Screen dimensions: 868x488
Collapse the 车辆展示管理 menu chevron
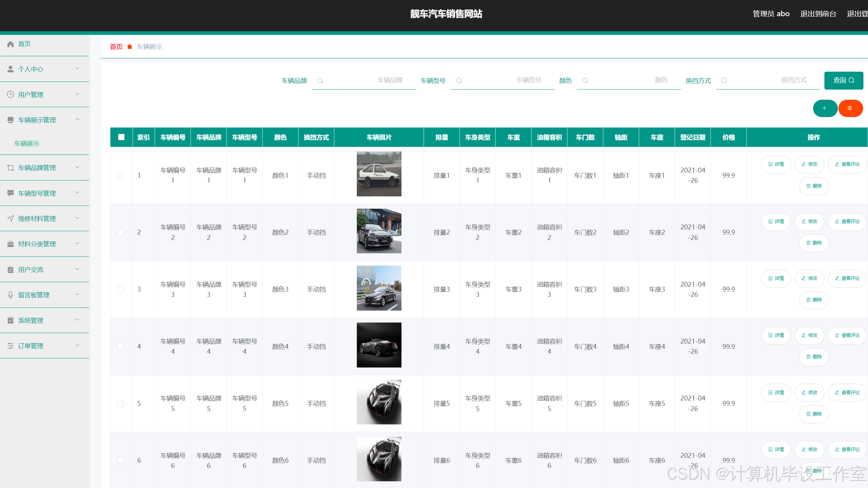[77, 120]
